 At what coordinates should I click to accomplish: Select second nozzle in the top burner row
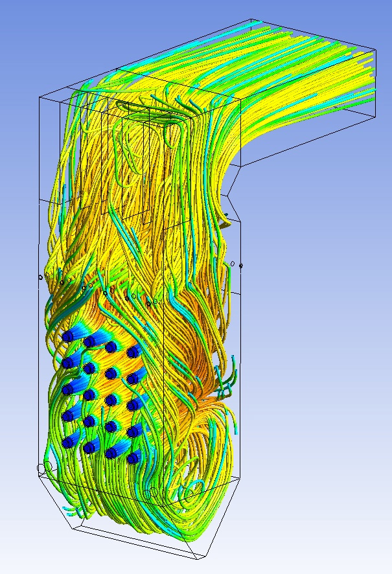(x=89, y=341)
